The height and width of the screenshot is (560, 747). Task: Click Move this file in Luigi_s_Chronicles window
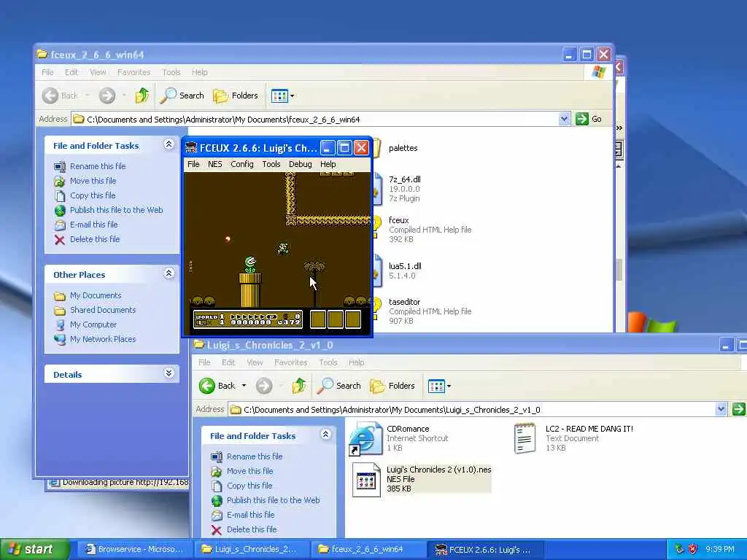tap(249, 471)
